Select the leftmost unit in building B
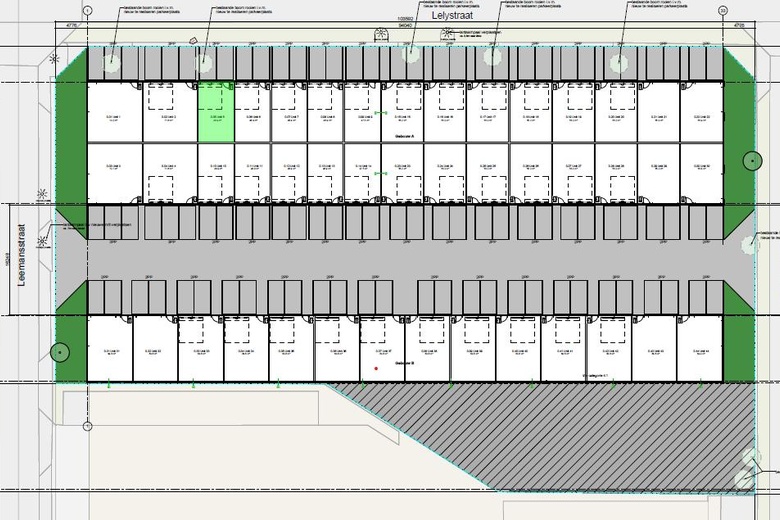 click(110, 348)
